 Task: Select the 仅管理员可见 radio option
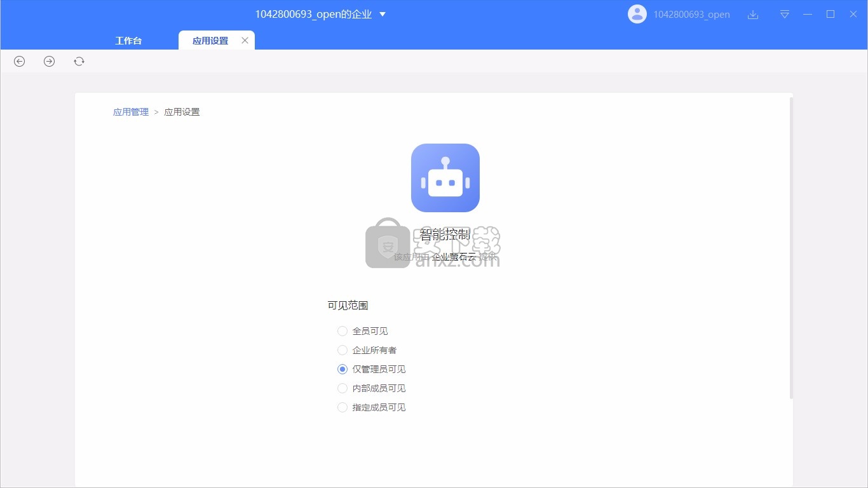[x=342, y=369]
